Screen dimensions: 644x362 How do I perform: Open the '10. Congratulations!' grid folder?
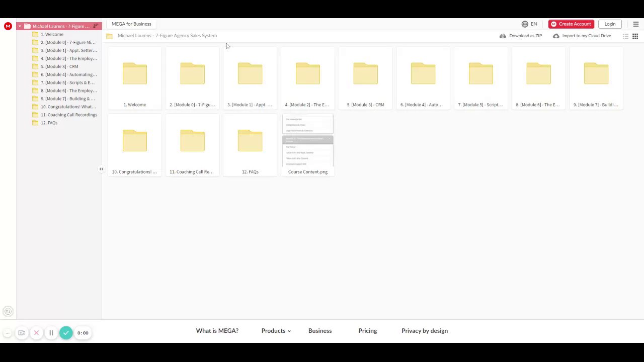(135, 145)
